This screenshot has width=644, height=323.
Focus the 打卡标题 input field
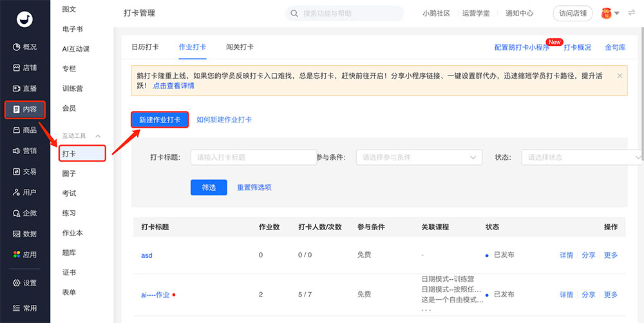coord(253,157)
